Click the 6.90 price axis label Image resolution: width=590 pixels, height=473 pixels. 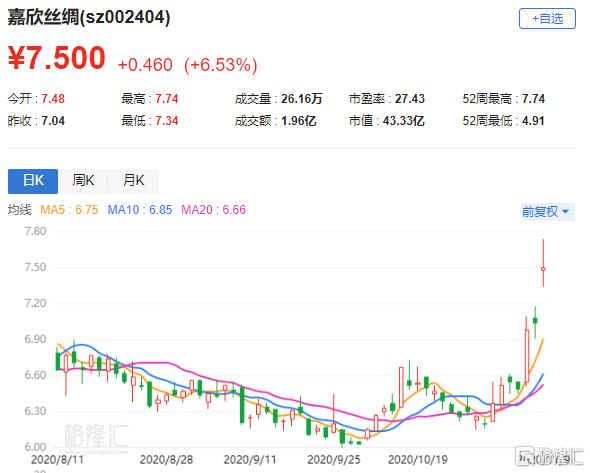pos(35,339)
